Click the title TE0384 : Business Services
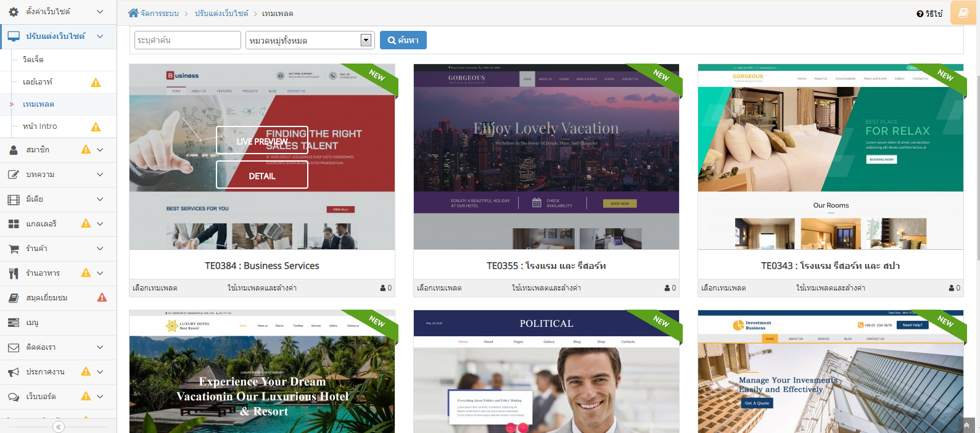The width and height of the screenshot is (980, 433). click(262, 266)
